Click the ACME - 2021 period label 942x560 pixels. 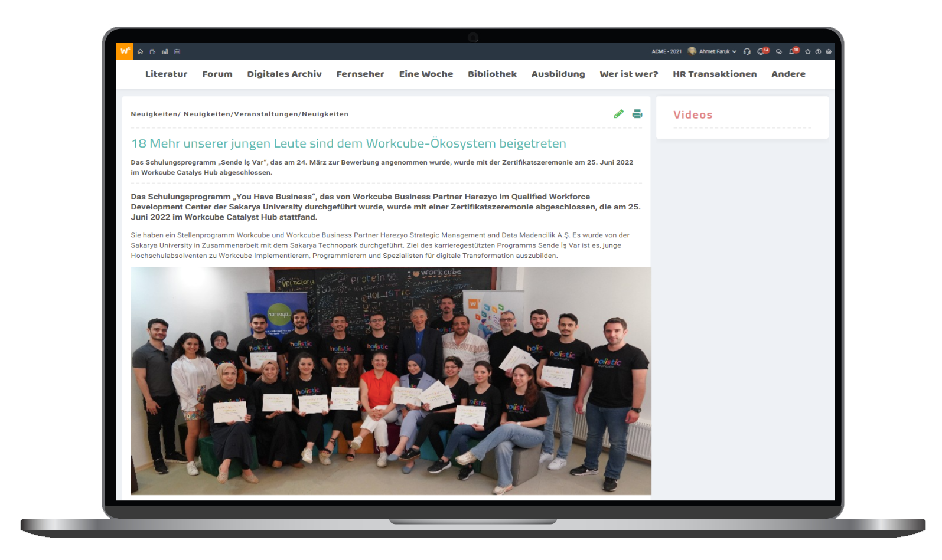667,51
